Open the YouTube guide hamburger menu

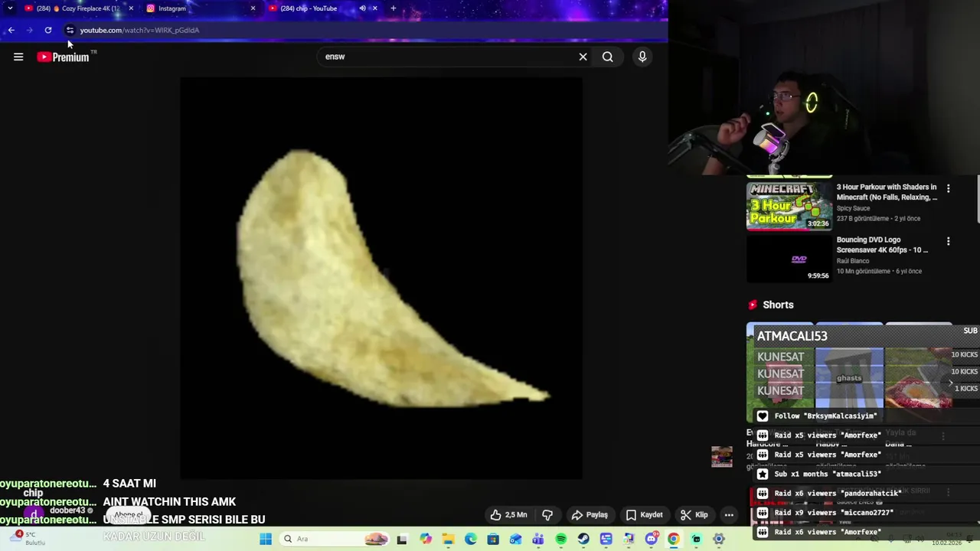point(18,57)
